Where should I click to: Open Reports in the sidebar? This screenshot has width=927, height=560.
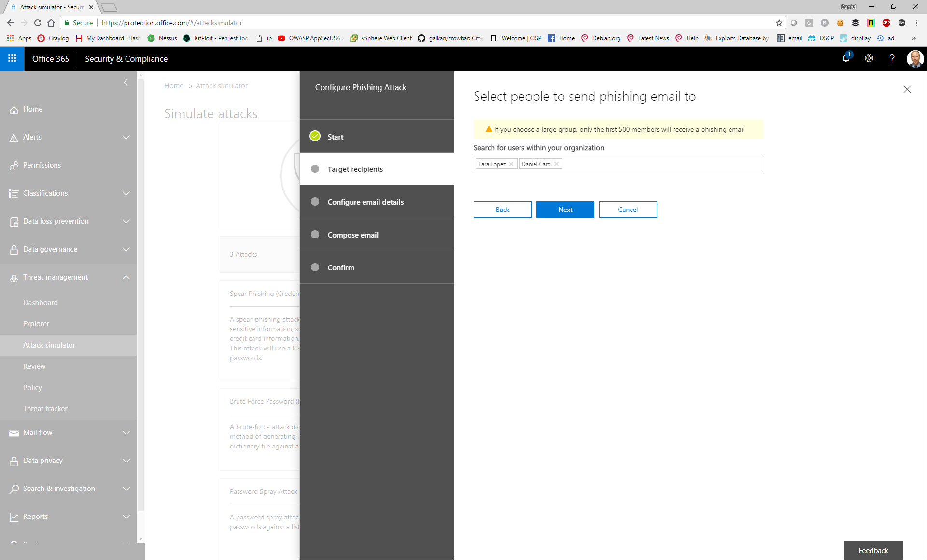pyautogui.click(x=35, y=516)
